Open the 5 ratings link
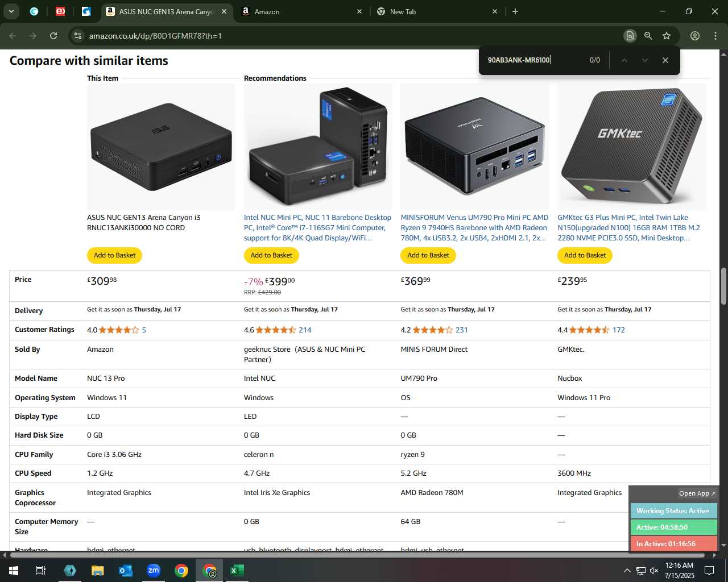Viewport: 728px width, 582px height. click(144, 330)
